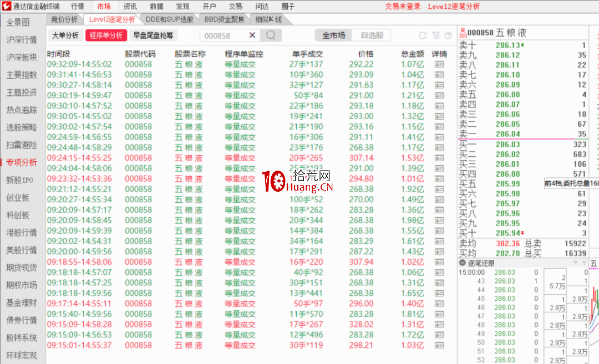Viewport: 599px width, 364px height.
Task: Open detail icon for 09:17:14-14:55:11 row
Action: (x=439, y=304)
